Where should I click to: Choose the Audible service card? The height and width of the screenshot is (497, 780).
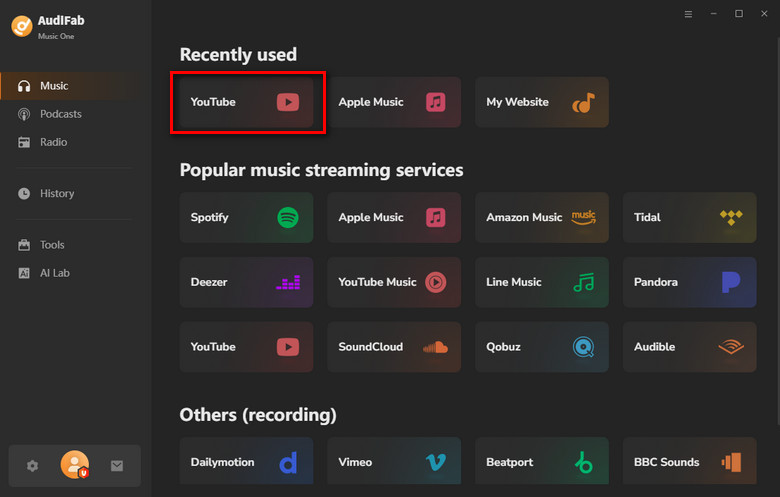point(689,347)
